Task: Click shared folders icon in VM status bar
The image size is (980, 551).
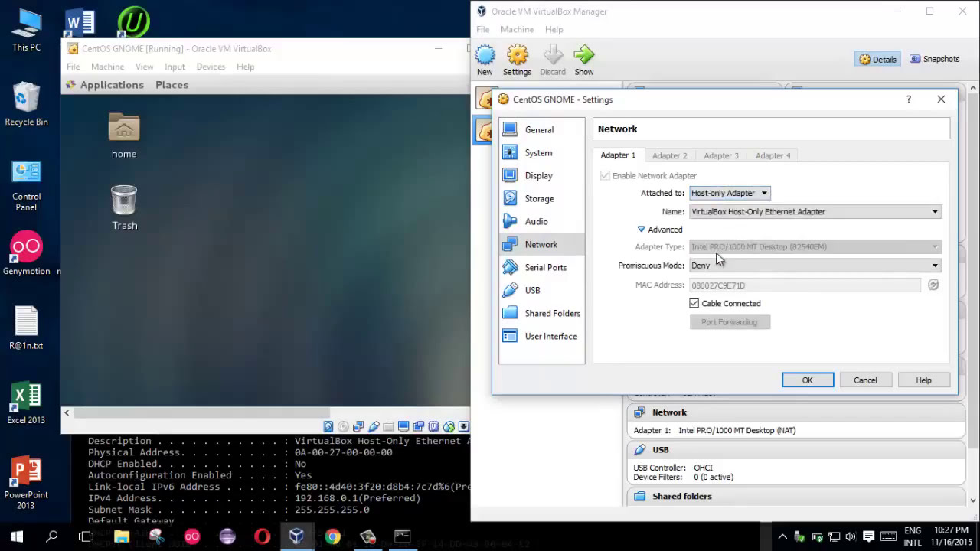Action: 388,426
